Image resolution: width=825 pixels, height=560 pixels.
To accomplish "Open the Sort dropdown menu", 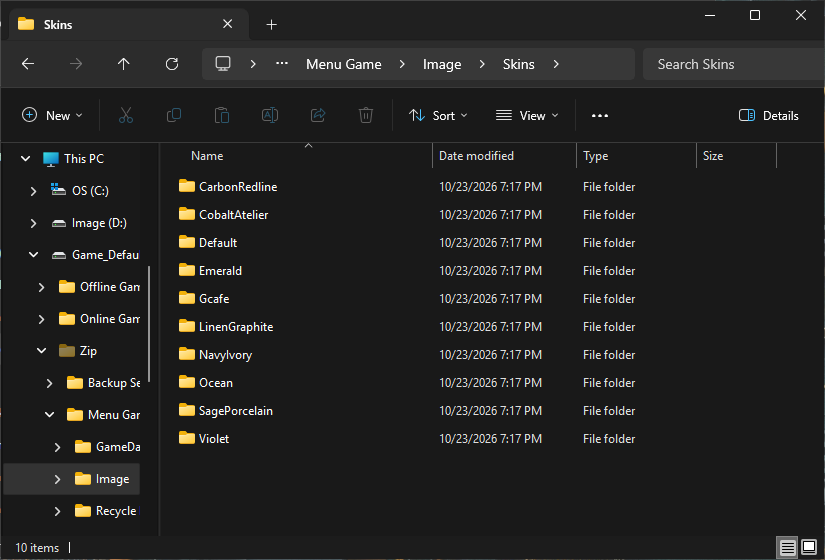I will (x=438, y=115).
